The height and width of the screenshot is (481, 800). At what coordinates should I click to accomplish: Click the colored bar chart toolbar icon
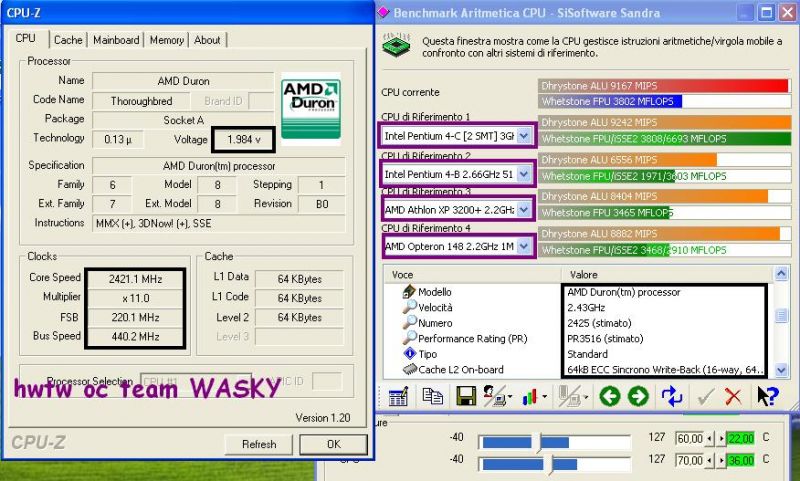click(x=531, y=396)
